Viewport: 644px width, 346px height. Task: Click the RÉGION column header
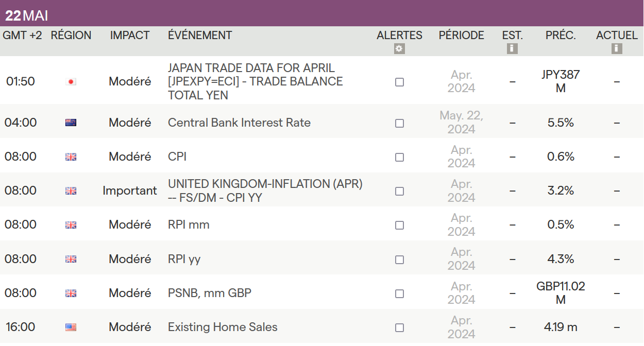(71, 36)
